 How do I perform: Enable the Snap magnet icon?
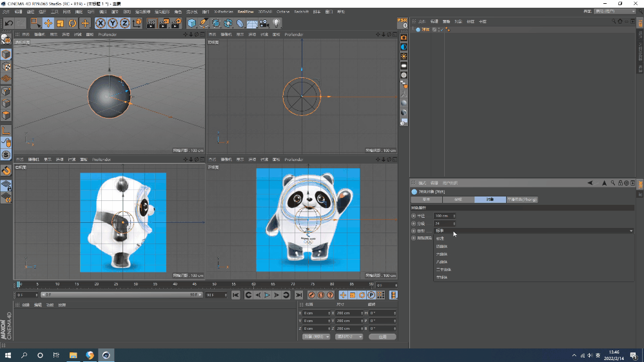tap(6, 170)
